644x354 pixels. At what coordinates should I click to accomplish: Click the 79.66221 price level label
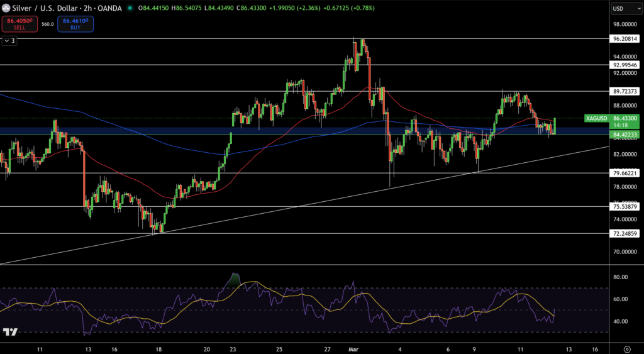625,173
